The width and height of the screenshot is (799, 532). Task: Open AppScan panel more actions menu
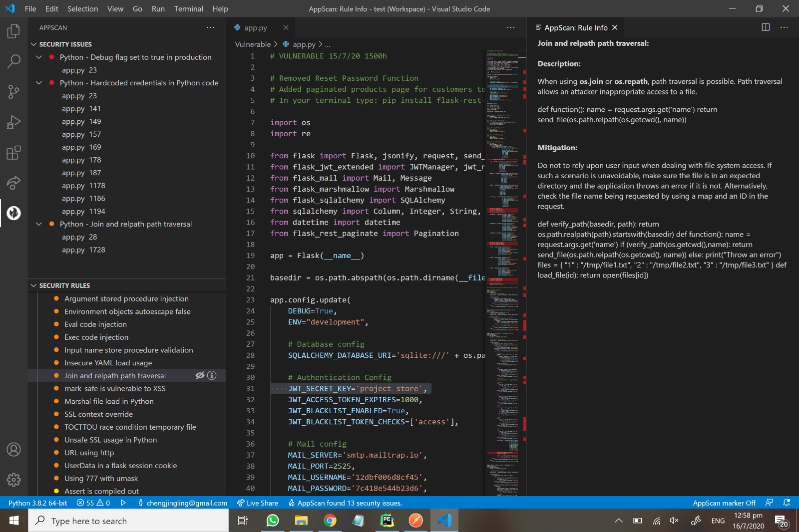click(x=210, y=27)
